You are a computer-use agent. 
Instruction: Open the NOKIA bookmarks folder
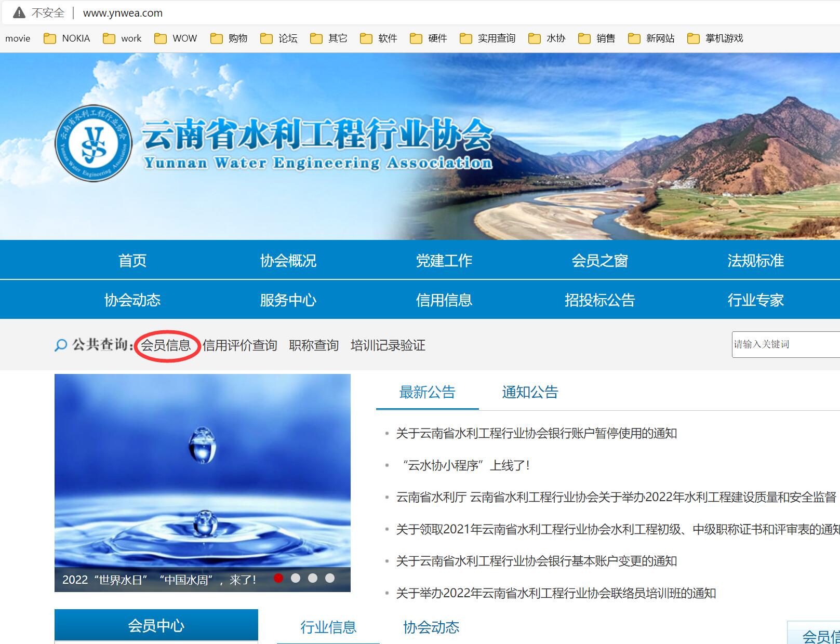[76, 38]
